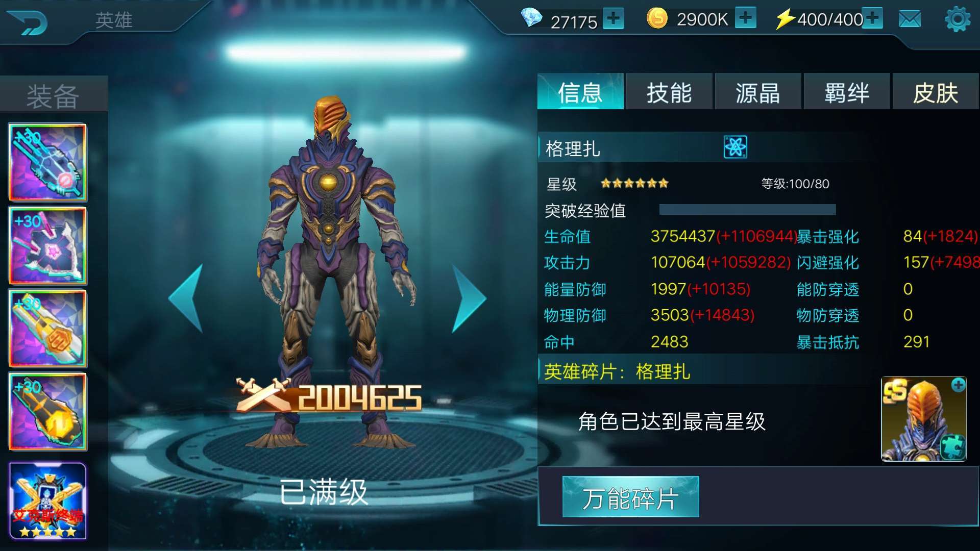Switch to the 技能 tab
Viewport: 980px width, 551px height.
[x=669, y=92]
